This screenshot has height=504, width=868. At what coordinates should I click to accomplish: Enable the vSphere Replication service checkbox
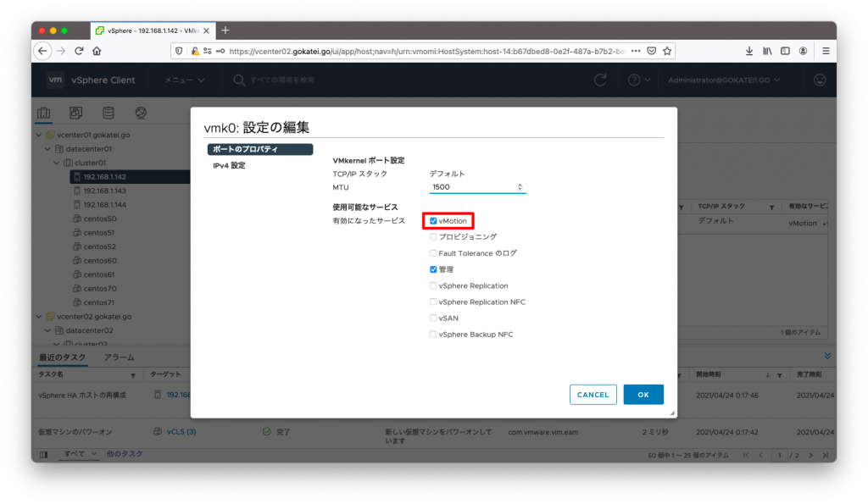click(432, 285)
